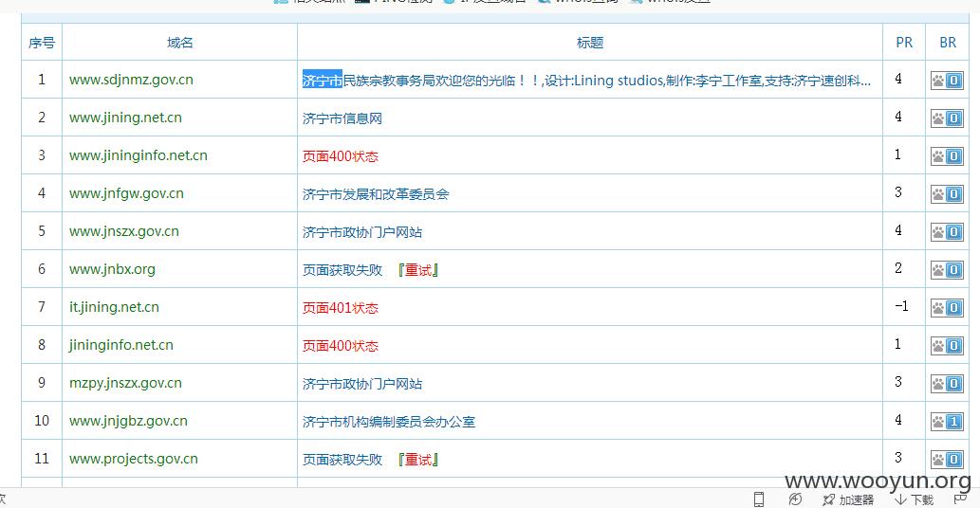The width and height of the screenshot is (980, 508).
Task: Open domain link www.jining.net.cn
Action: [x=125, y=118]
